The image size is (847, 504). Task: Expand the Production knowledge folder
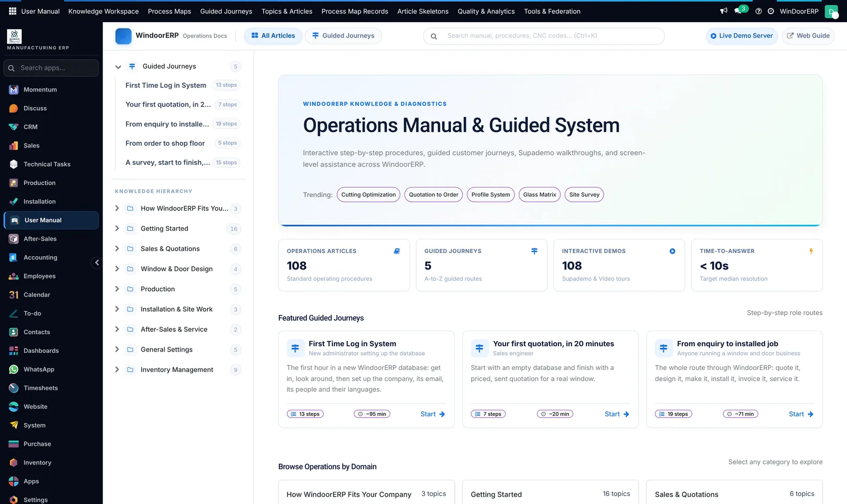pyautogui.click(x=117, y=289)
